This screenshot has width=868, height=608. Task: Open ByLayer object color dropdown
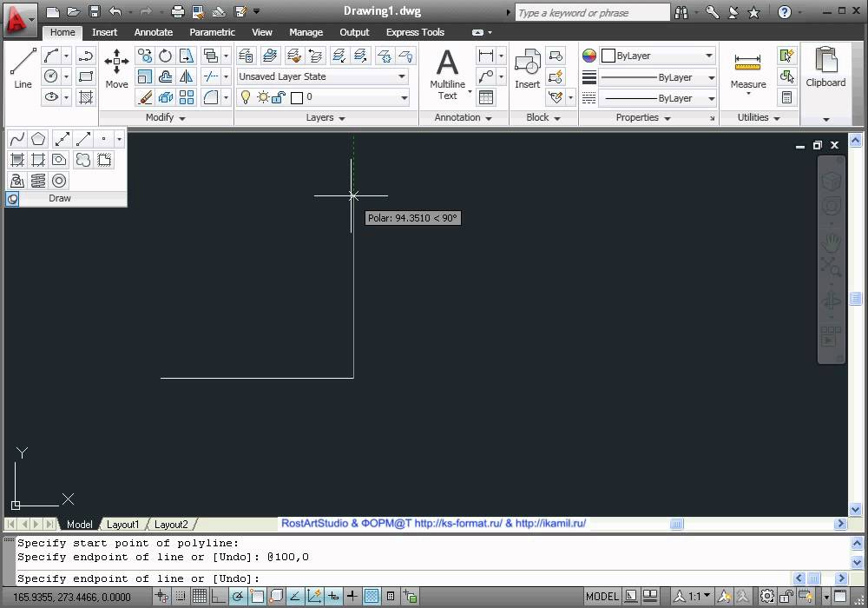pos(658,56)
